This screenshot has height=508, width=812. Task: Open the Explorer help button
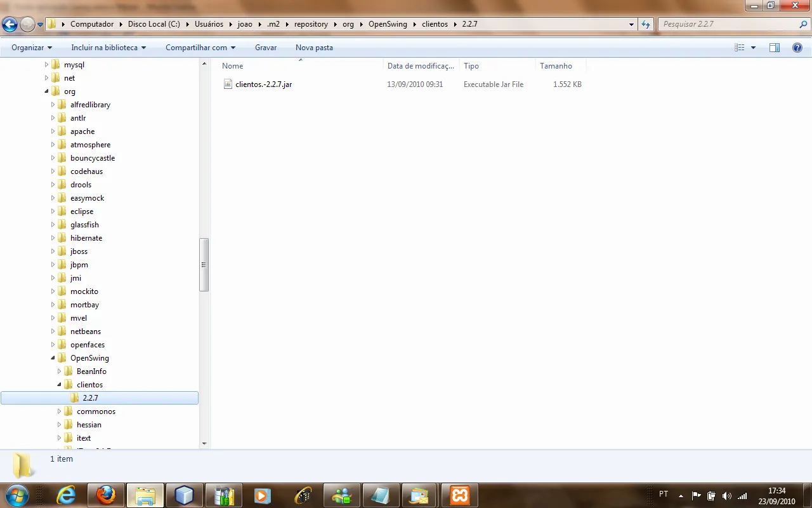pos(797,48)
